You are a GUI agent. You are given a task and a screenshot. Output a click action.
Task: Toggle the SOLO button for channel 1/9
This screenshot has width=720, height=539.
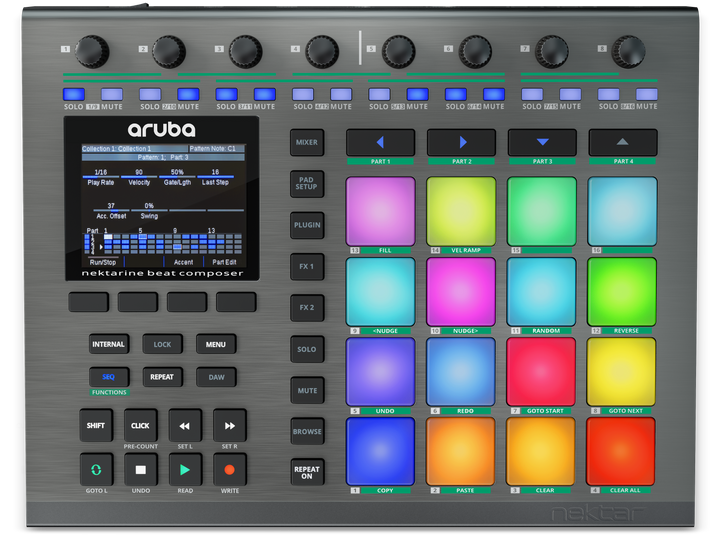(74, 94)
